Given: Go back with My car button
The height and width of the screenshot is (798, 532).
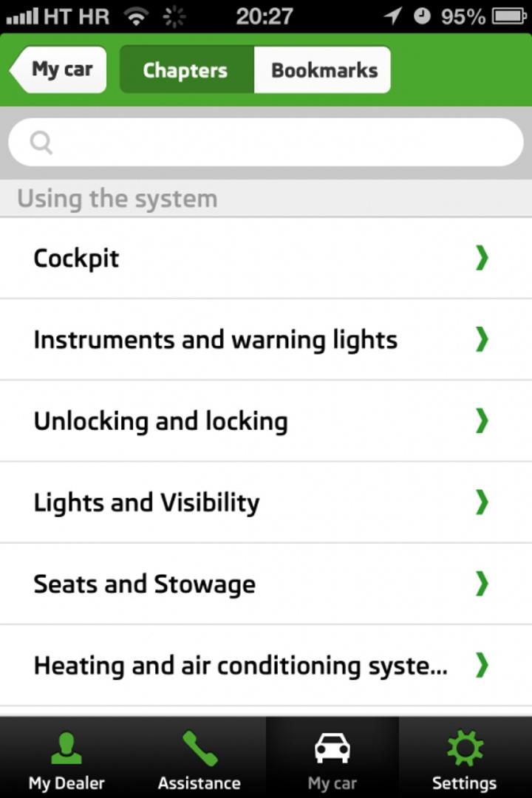Looking at the screenshot, I should 59,70.
